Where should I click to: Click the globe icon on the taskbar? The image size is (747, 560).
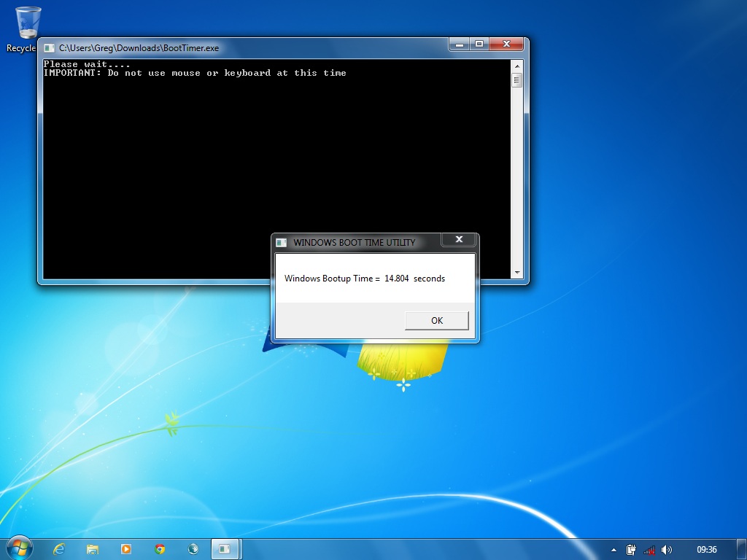193,549
